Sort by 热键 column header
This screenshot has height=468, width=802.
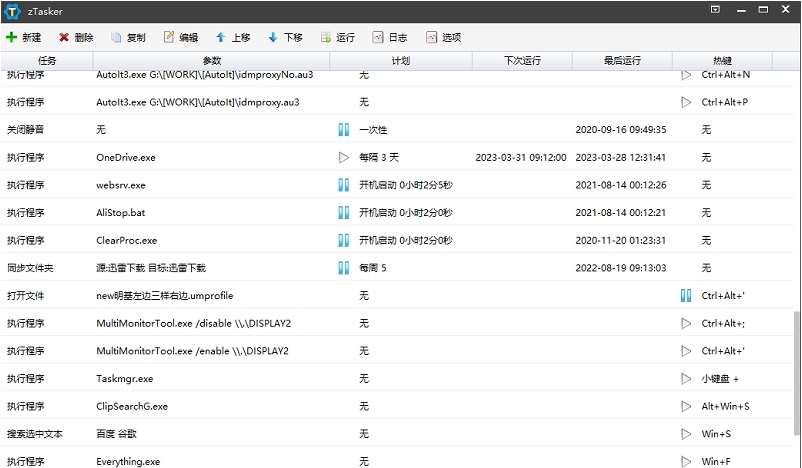(722, 61)
